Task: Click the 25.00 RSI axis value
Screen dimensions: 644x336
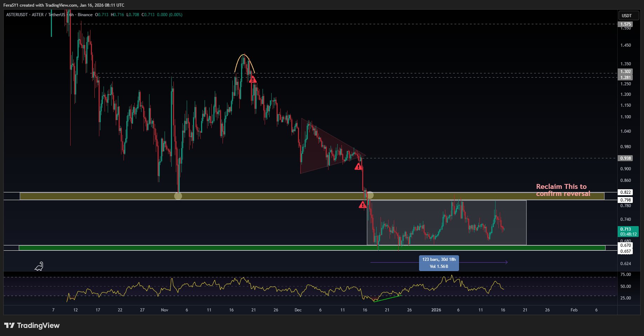Action: pos(625,298)
